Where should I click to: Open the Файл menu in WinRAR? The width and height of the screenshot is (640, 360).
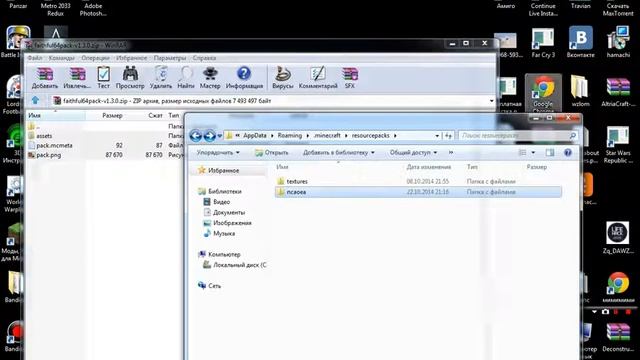(x=35, y=58)
